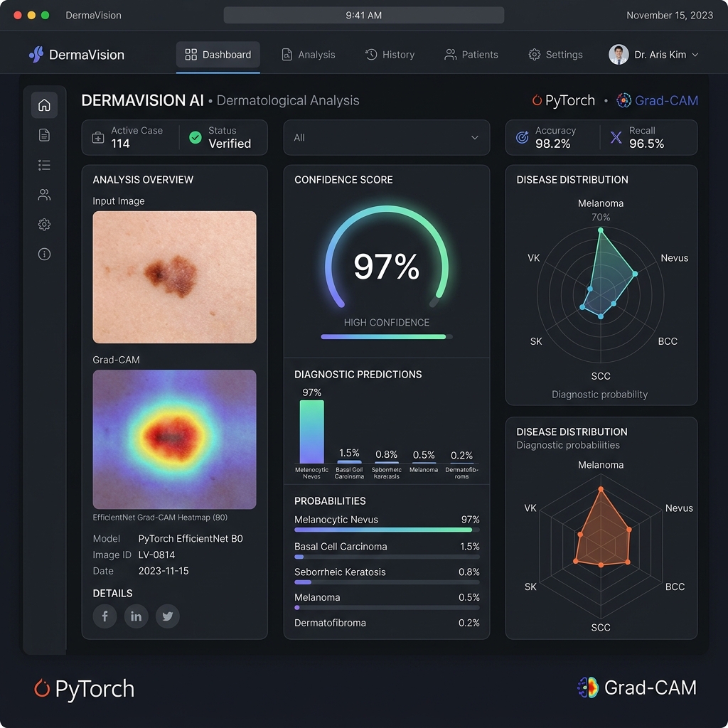Viewport: 728px width, 728px height.
Task: Click the Melanoma probability bar
Action: (x=387, y=607)
